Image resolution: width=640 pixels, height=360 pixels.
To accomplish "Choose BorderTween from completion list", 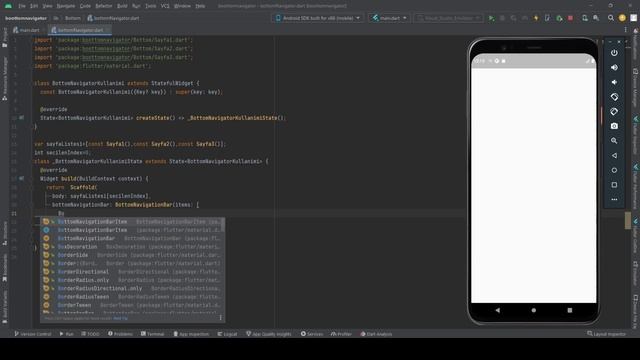I will click(132, 305).
